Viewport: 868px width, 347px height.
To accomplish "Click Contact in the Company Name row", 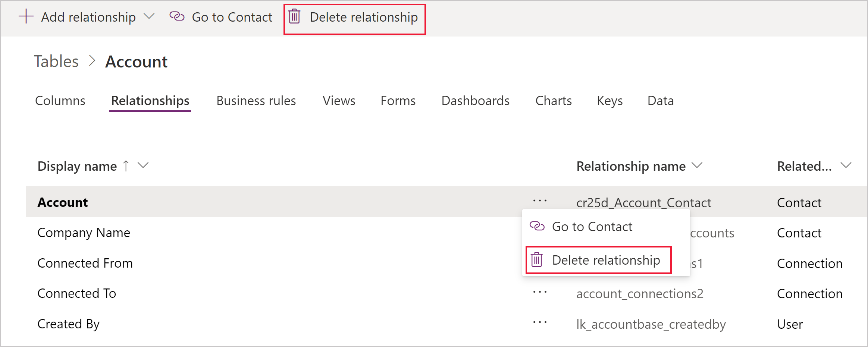I will click(x=799, y=233).
